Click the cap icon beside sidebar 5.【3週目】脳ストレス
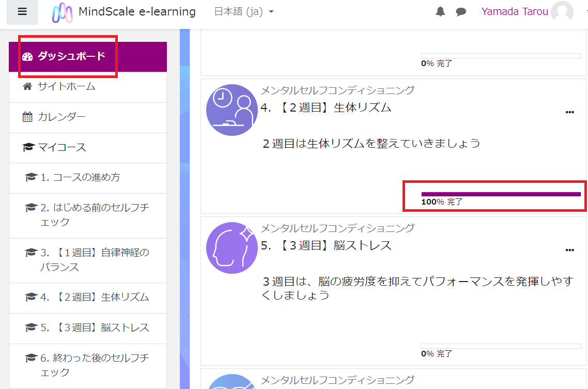 (x=31, y=328)
